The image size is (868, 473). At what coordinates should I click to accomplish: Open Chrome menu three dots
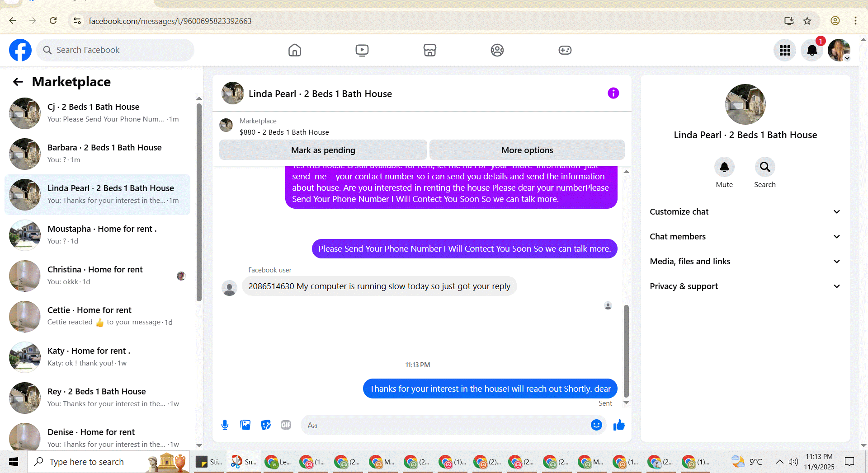(x=855, y=21)
